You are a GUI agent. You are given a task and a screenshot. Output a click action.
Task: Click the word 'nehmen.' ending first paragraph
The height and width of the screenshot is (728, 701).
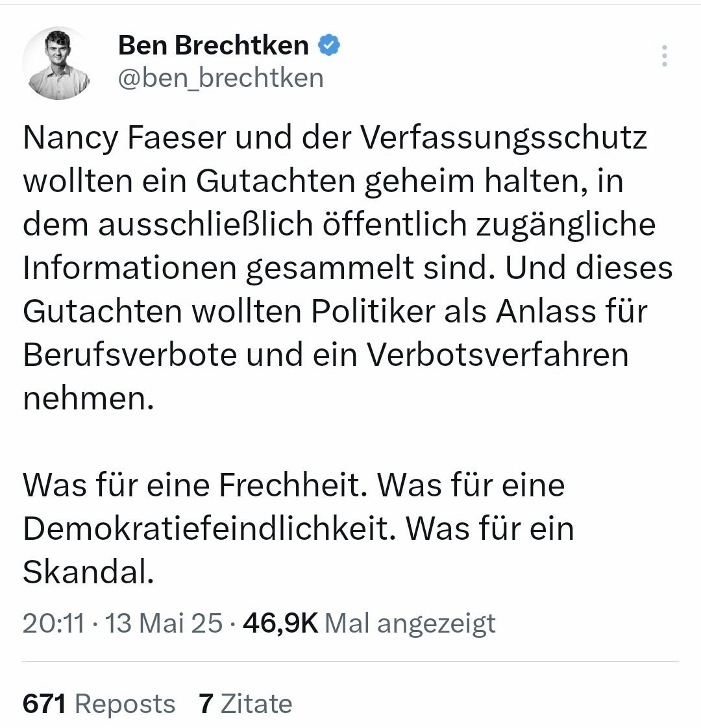point(89,398)
